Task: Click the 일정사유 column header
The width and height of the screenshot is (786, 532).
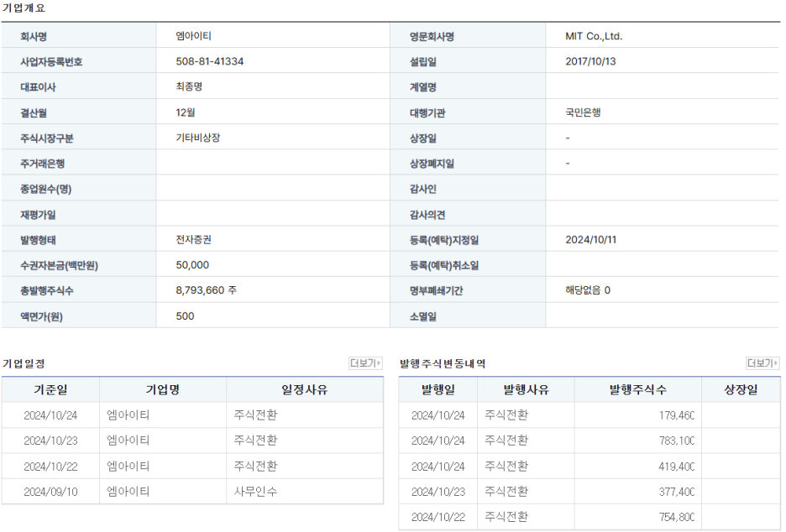Action: pyautogui.click(x=304, y=389)
